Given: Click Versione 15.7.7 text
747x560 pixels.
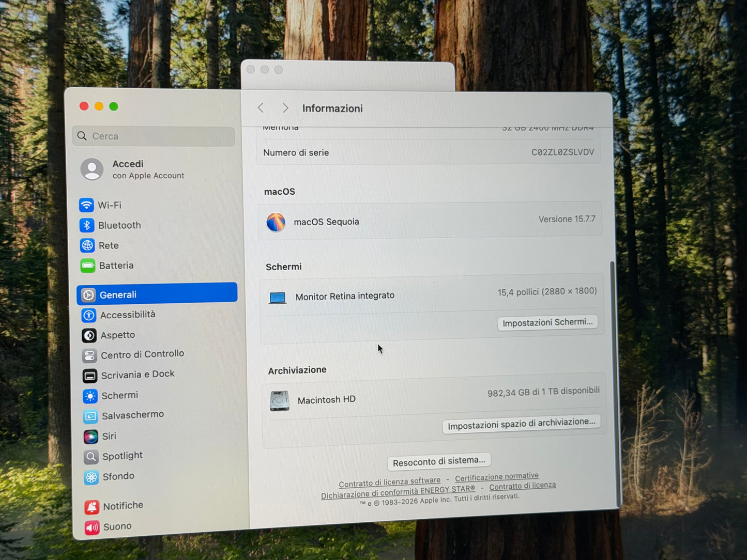Looking at the screenshot, I should pos(567,219).
